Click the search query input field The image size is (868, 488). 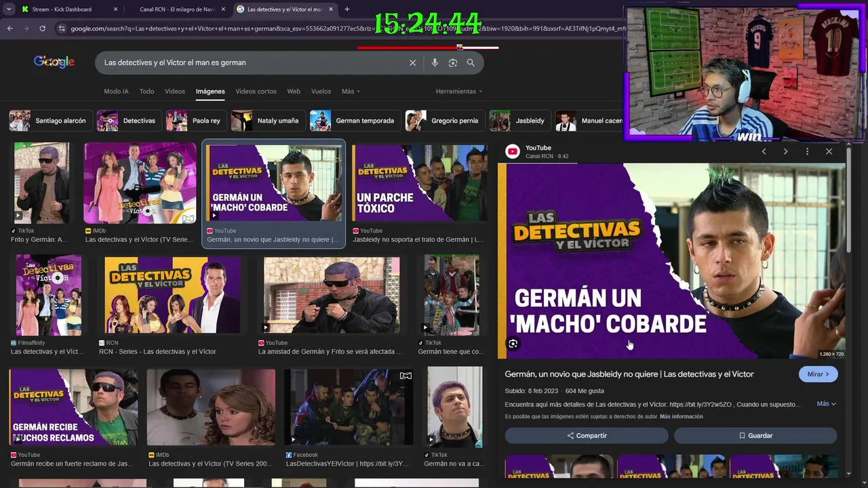click(x=251, y=62)
